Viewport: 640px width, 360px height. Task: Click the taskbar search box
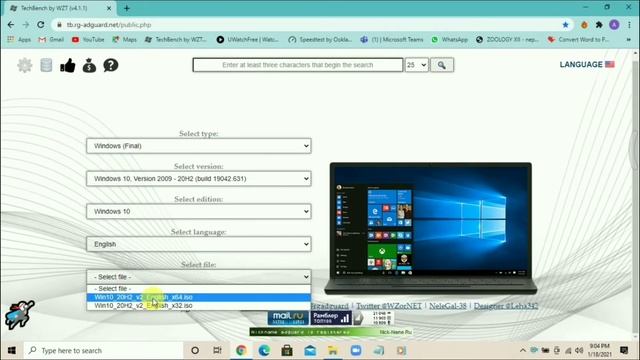(104, 350)
